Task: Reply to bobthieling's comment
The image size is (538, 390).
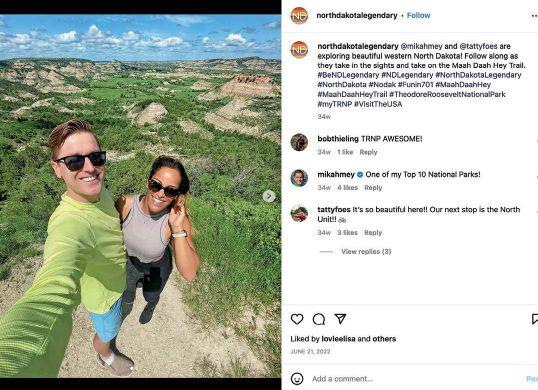Action: tap(368, 152)
